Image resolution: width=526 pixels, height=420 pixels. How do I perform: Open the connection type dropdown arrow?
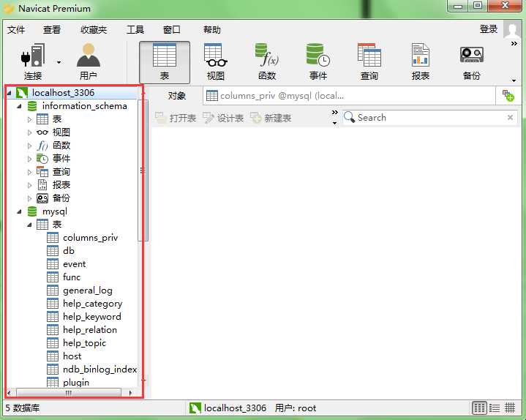click(59, 62)
